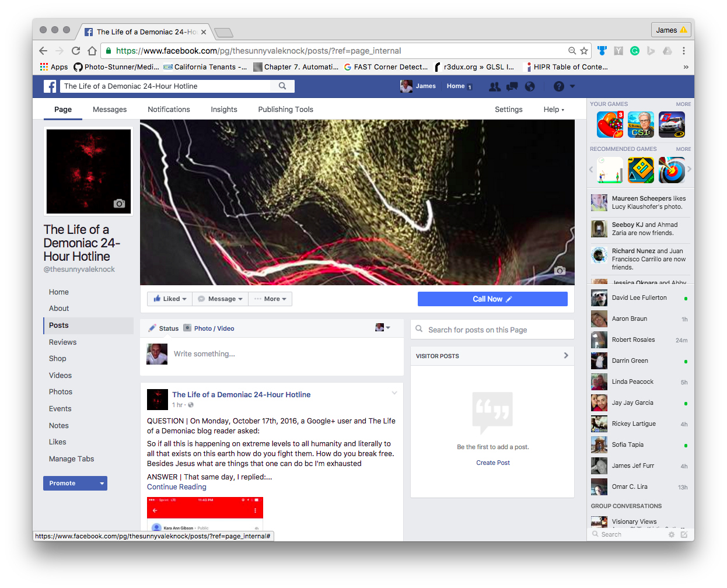The height and width of the screenshot is (588, 727).
Task: Click the Google Drive extension icon
Action: click(667, 51)
